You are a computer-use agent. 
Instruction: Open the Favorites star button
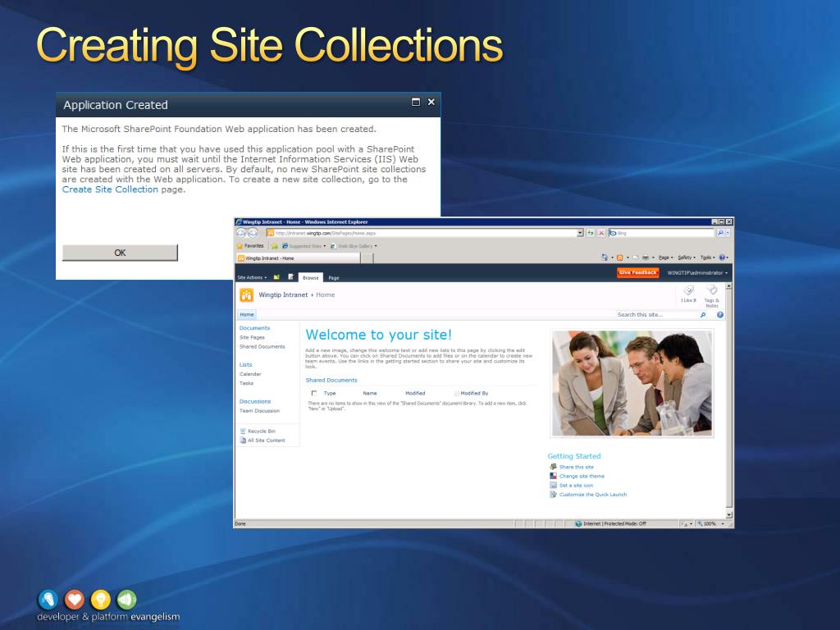pos(250,246)
